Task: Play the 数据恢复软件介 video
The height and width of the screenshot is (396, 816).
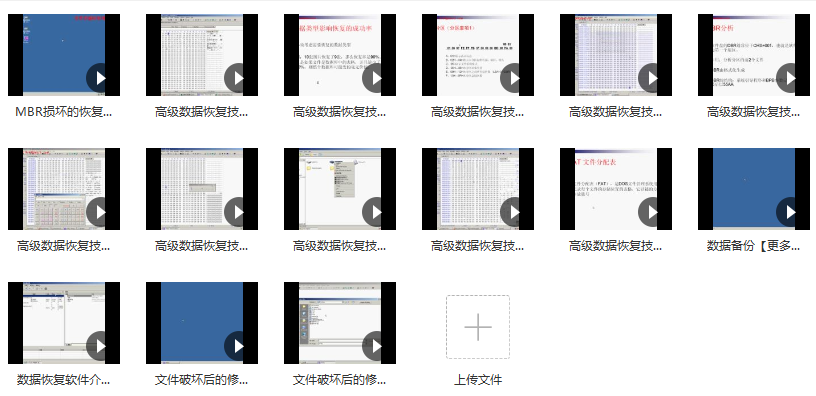Action: click(x=100, y=346)
